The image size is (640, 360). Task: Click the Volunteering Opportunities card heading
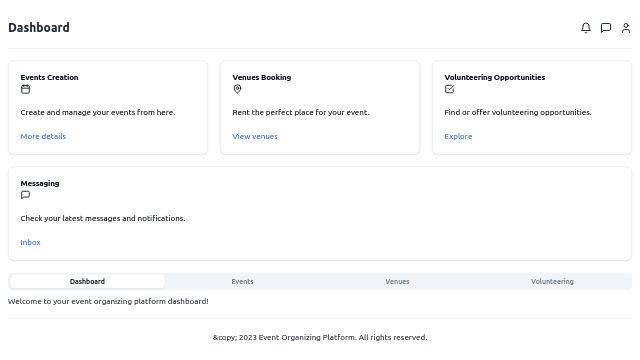coord(495,77)
